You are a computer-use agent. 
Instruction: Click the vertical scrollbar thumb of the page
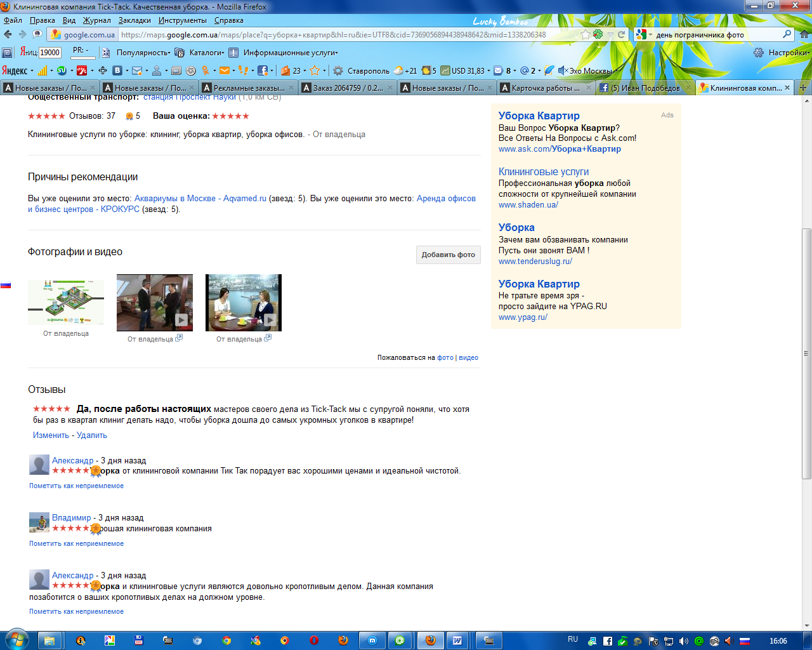tap(806, 353)
